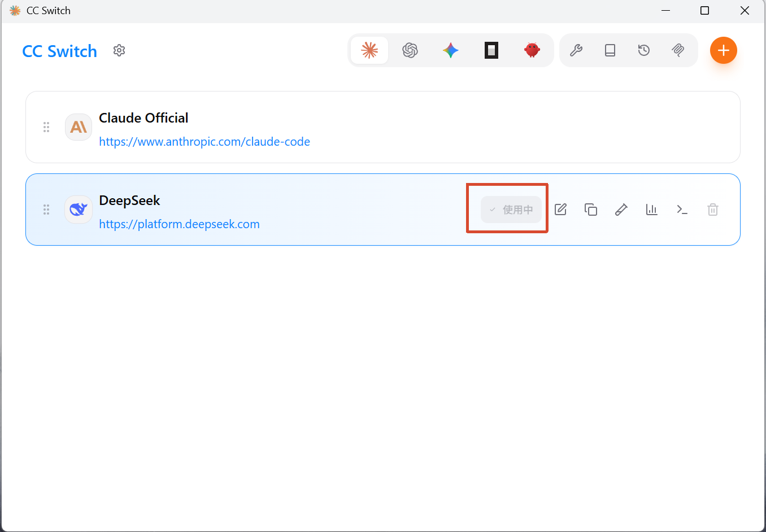View DeepSeek usage statistics chart

652,210
